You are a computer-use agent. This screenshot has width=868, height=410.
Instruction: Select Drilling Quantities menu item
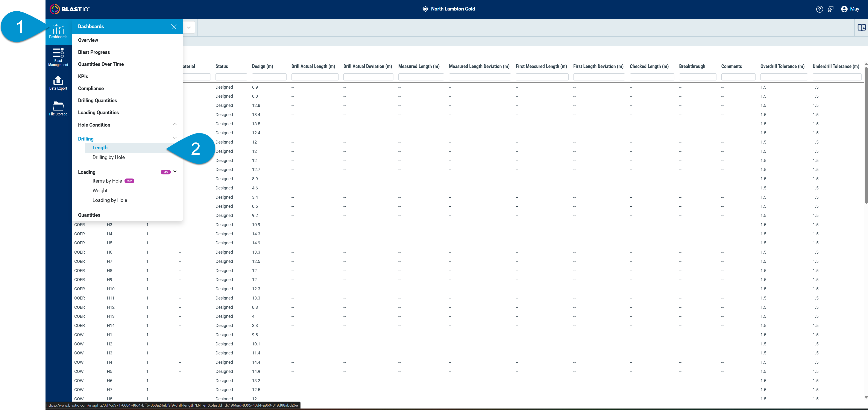[97, 100]
